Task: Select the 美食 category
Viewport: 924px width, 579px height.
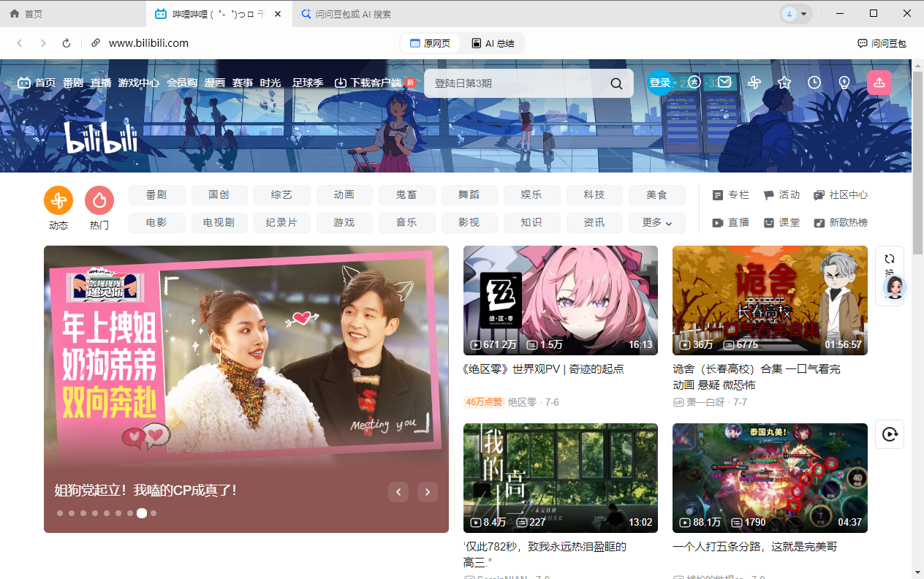Action: pyautogui.click(x=657, y=194)
